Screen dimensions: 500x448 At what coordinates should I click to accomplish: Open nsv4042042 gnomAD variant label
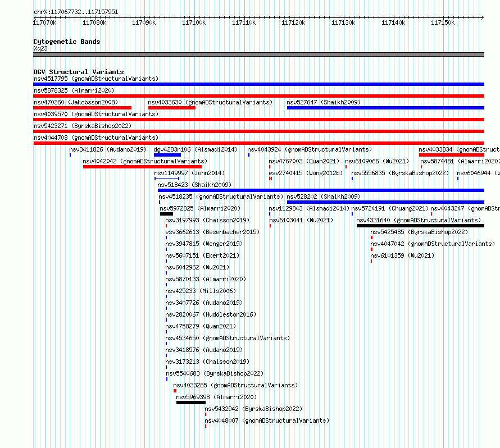pyautogui.click(x=145, y=161)
